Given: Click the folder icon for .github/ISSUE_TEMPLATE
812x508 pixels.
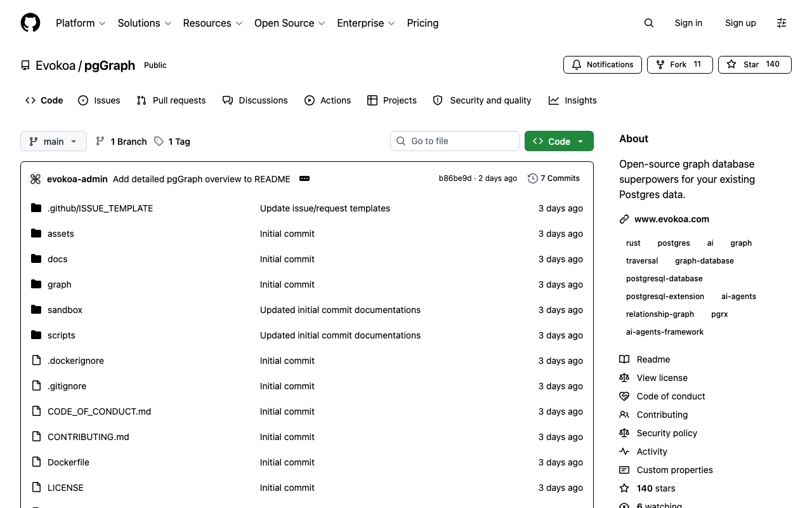Looking at the screenshot, I should (36, 208).
